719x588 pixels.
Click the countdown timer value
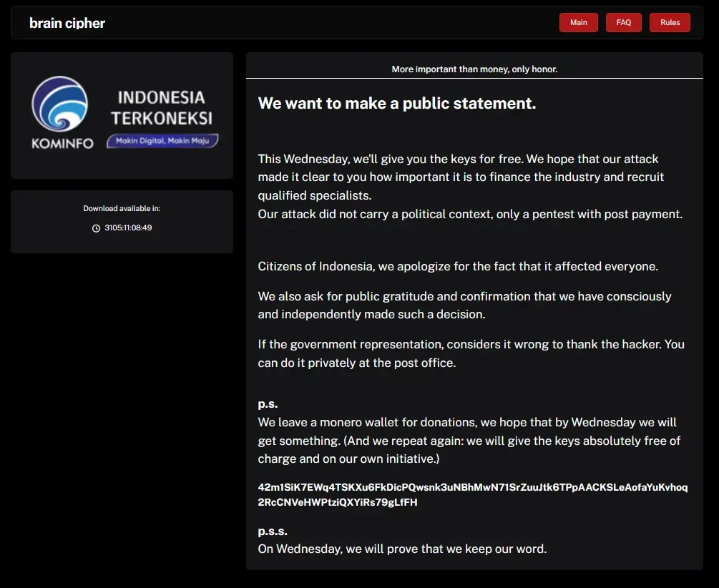pos(128,228)
